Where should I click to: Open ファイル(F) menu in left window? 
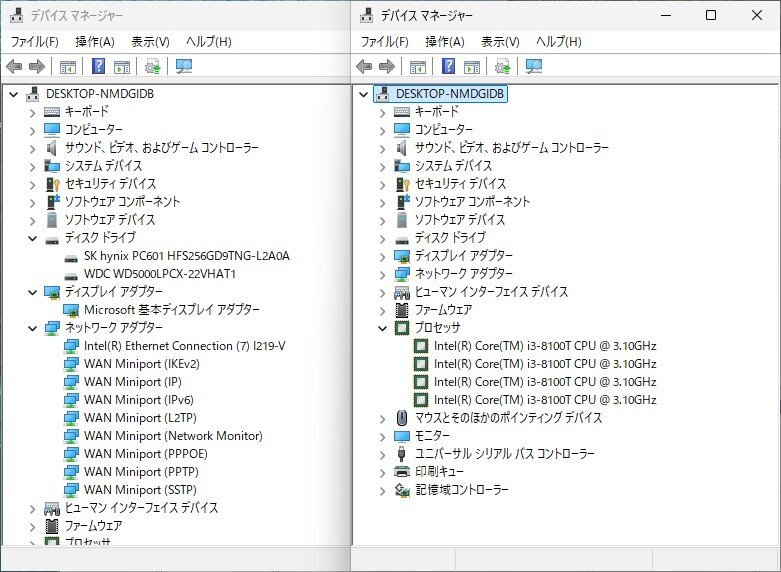tap(34, 41)
